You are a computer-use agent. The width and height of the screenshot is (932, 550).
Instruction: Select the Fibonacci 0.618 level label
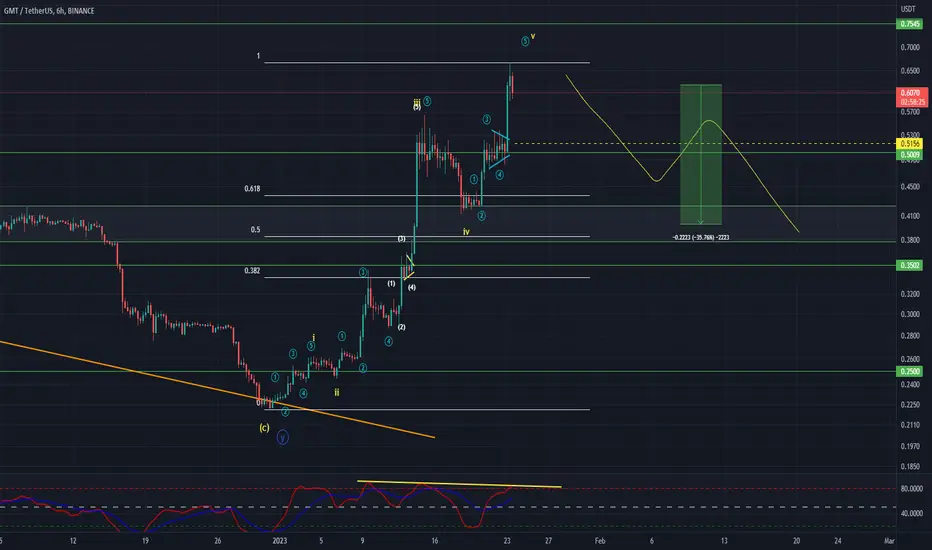pos(252,188)
